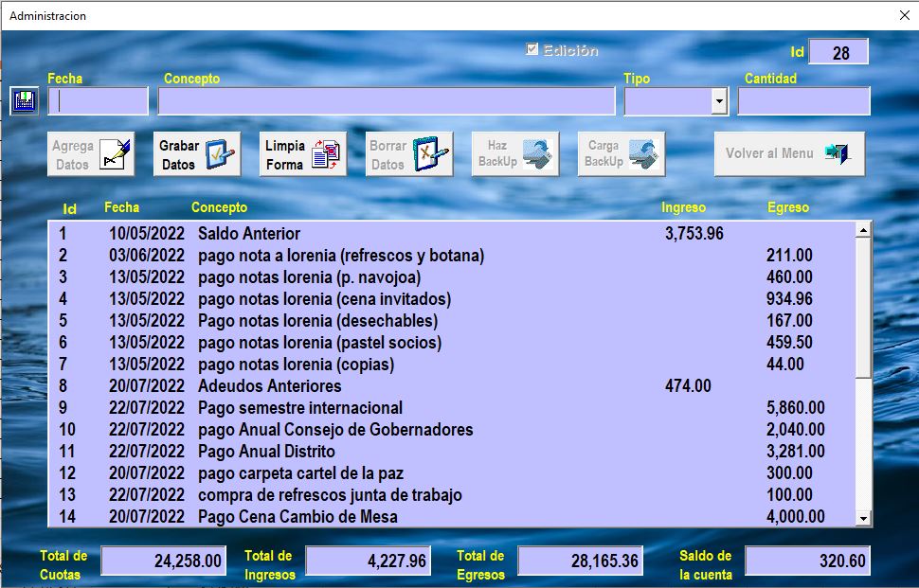Viewport: 919px width, 588px height.
Task: Click the Total de Egresos field 28,165.36
Action: tap(580, 561)
